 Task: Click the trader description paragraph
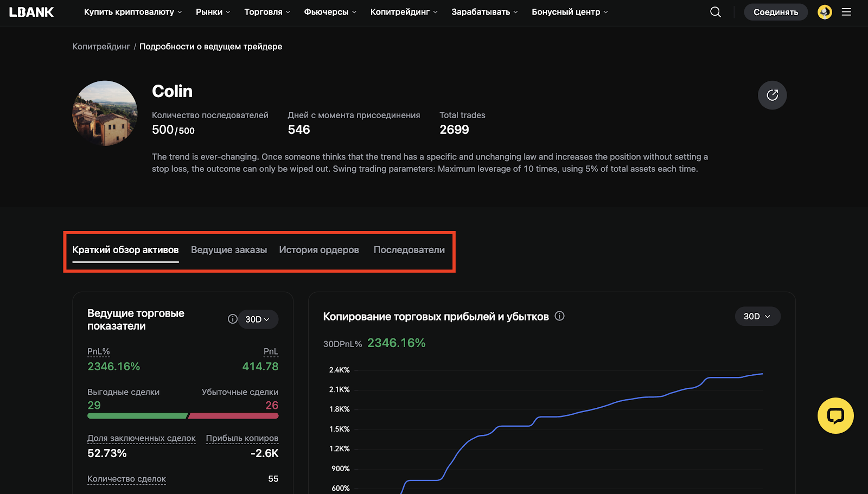(430, 163)
